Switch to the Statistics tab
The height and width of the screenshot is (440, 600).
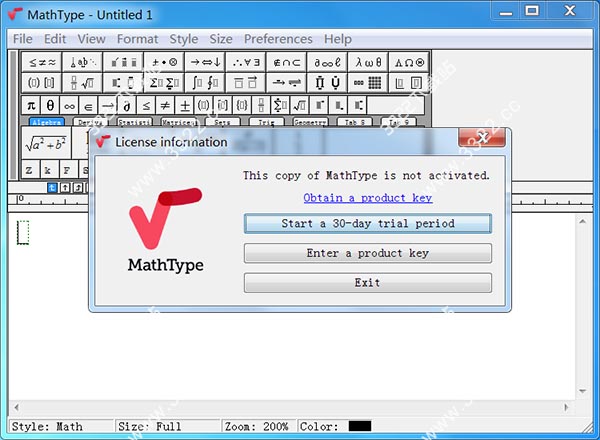pos(135,122)
